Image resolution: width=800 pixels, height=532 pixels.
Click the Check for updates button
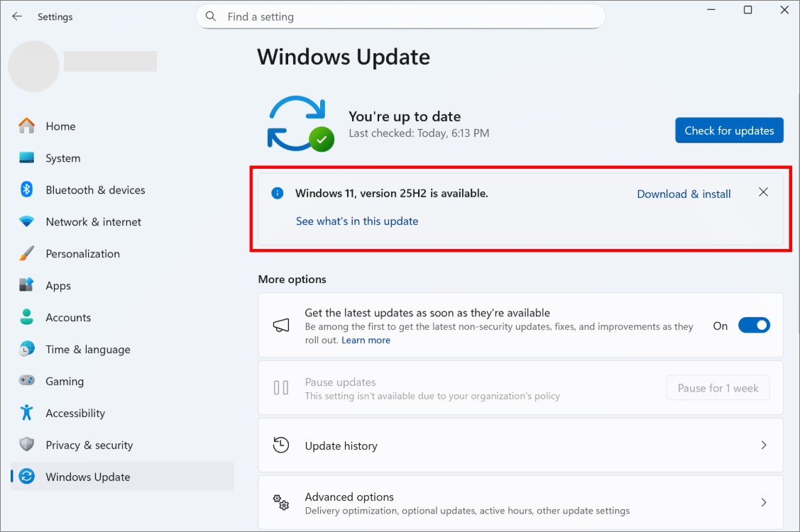coord(729,130)
